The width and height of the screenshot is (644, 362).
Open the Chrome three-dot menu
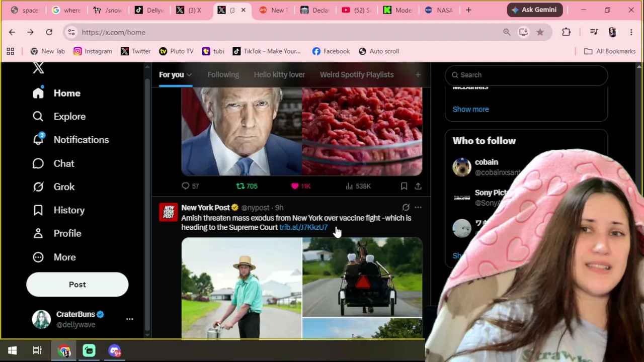(x=631, y=32)
